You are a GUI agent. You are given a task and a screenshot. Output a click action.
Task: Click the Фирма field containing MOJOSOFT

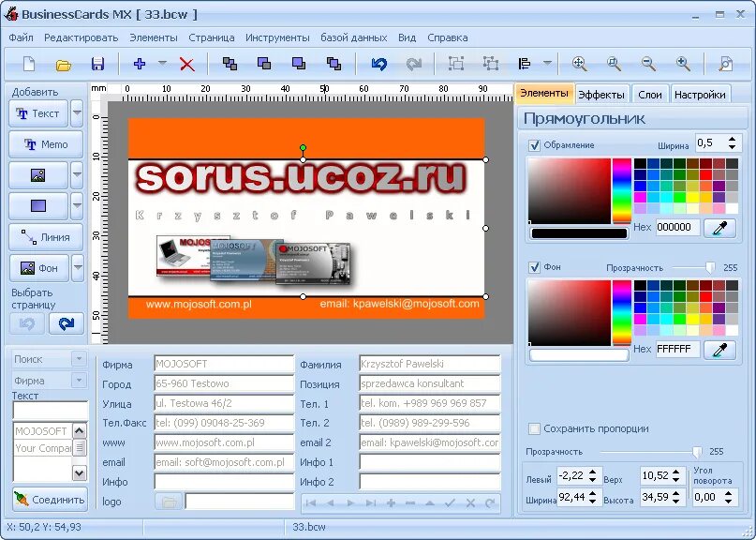point(224,364)
